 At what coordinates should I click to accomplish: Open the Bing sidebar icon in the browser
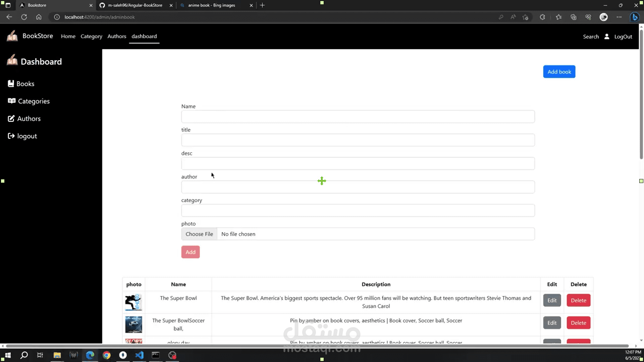pyautogui.click(x=635, y=17)
